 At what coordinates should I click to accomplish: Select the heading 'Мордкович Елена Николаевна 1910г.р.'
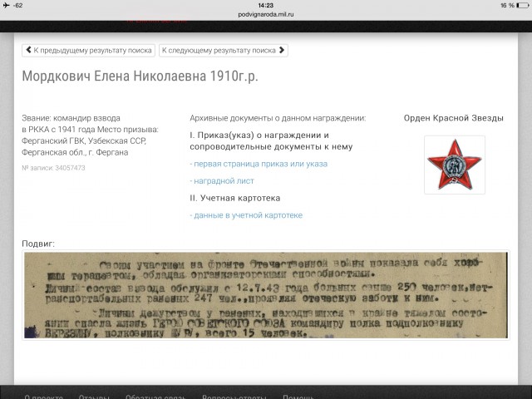click(140, 76)
